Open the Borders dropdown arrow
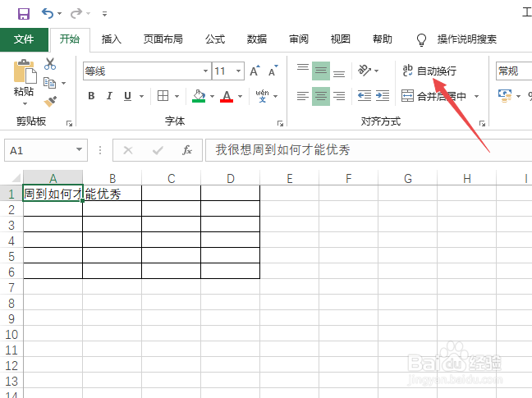Viewport: 532px width, 398px height. coord(177,96)
